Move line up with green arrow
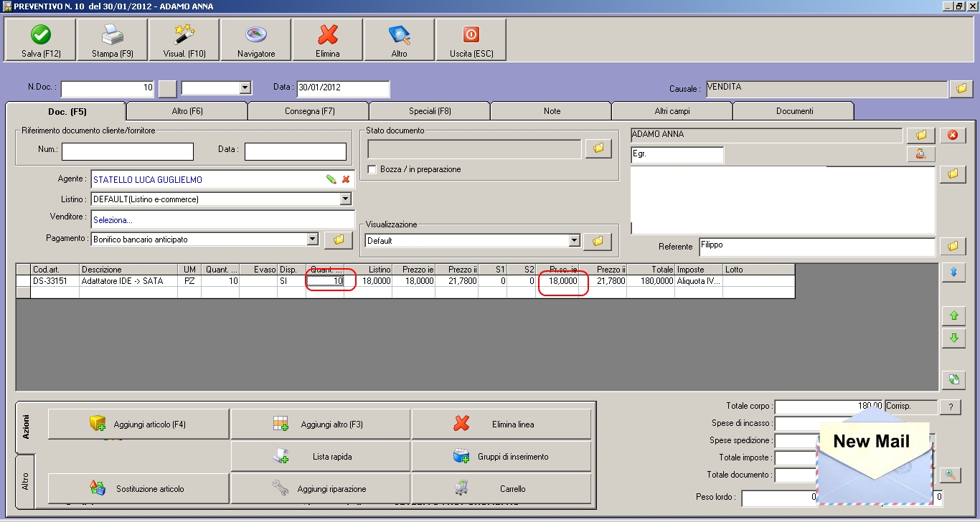 953,315
